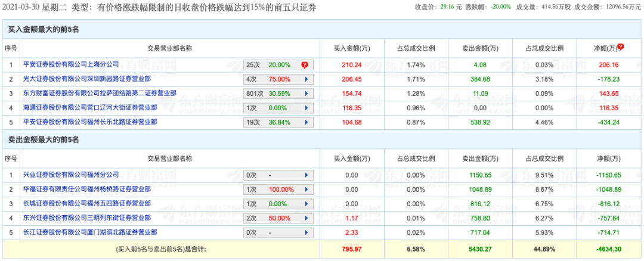Expand the 兴业证券 row 0次 stats arrow
This screenshot has height=261, width=644.
pos(306,175)
